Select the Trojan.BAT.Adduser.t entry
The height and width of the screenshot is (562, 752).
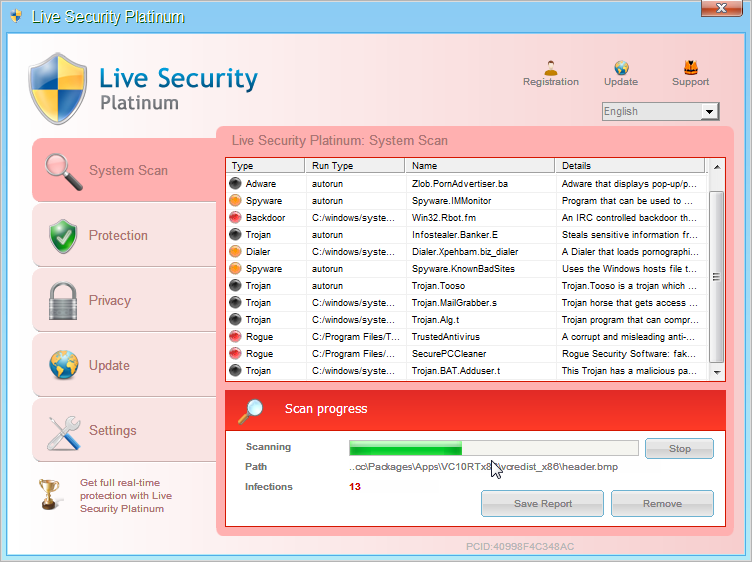coord(456,371)
